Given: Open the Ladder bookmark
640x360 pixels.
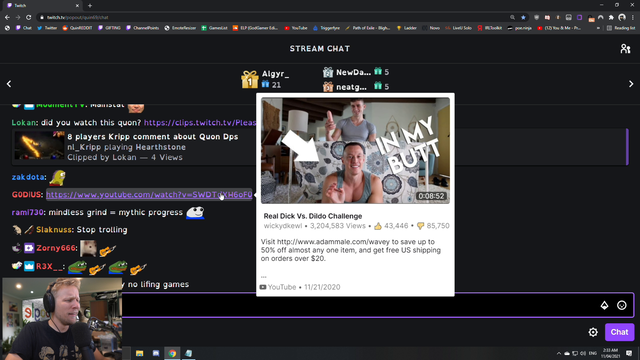Looking at the screenshot, I should coord(407,28).
